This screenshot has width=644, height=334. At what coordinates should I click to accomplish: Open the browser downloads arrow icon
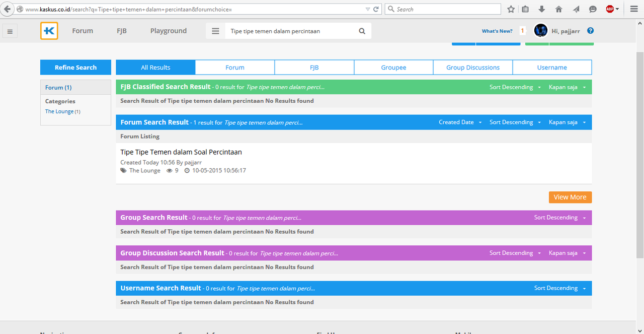542,9
